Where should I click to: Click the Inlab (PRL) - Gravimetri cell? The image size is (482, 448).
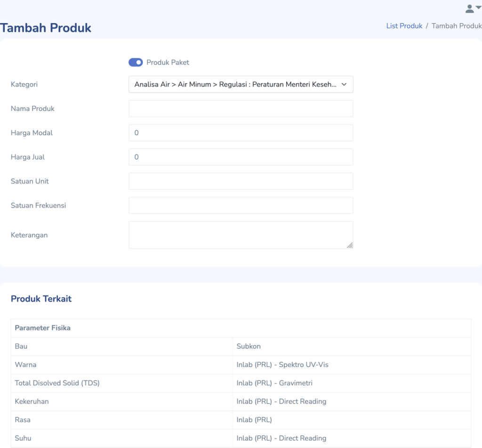coord(274,383)
